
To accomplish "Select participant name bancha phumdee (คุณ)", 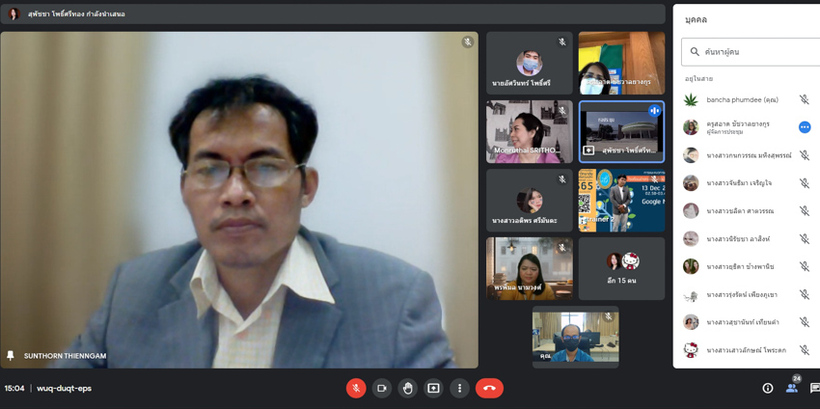I will pos(742,99).
